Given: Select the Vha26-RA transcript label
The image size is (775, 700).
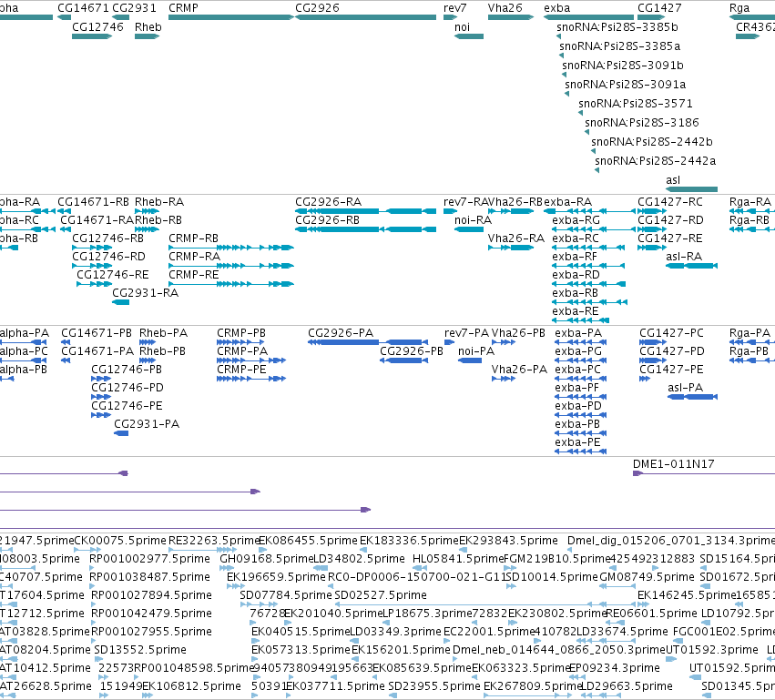Looking at the screenshot, I should pyautogui.click(x=516, y=238).
